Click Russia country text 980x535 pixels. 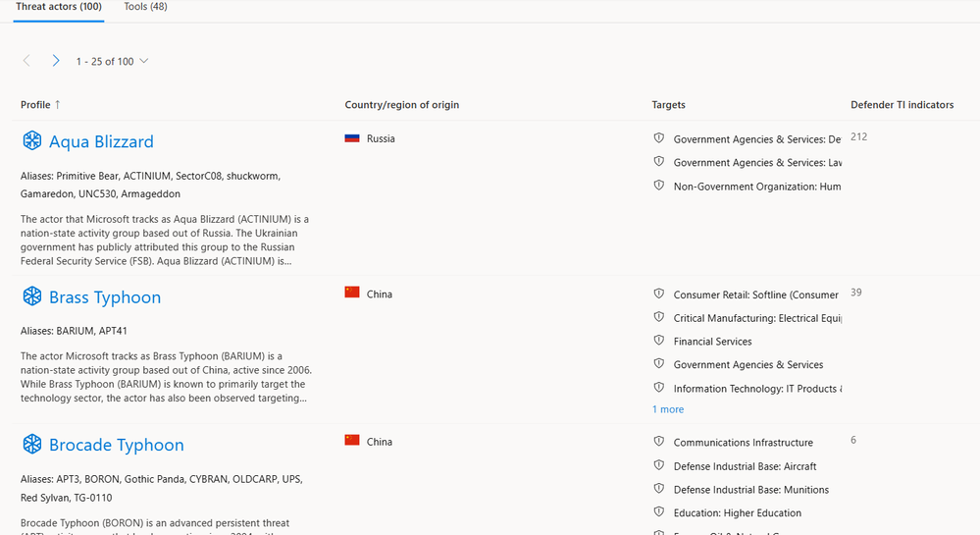click(381, 139)
